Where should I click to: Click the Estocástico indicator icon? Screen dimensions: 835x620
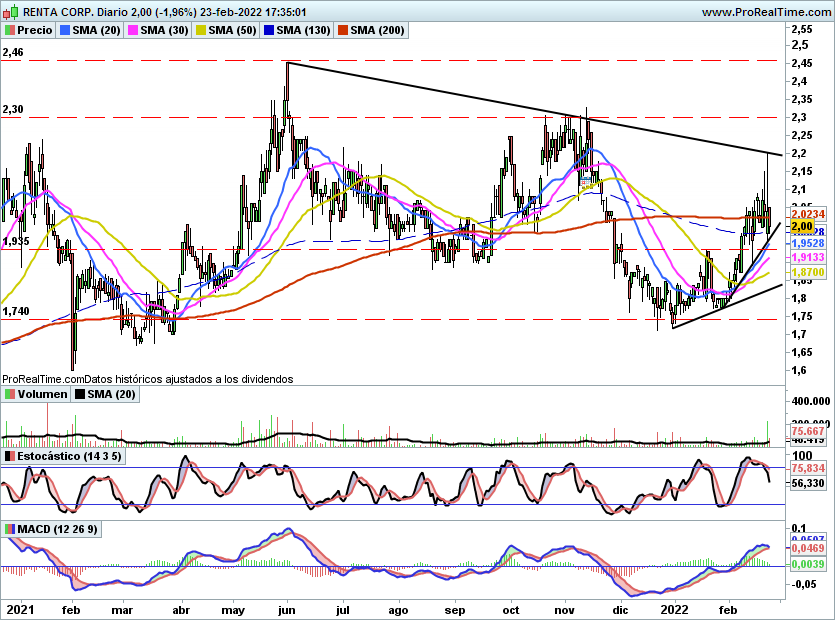pyautogui.click(x=10, y=456)
